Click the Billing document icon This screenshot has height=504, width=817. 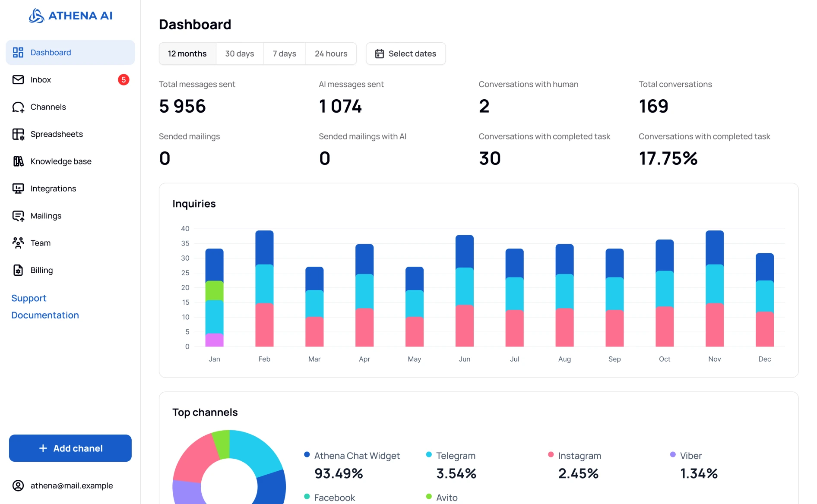point(18,270)
